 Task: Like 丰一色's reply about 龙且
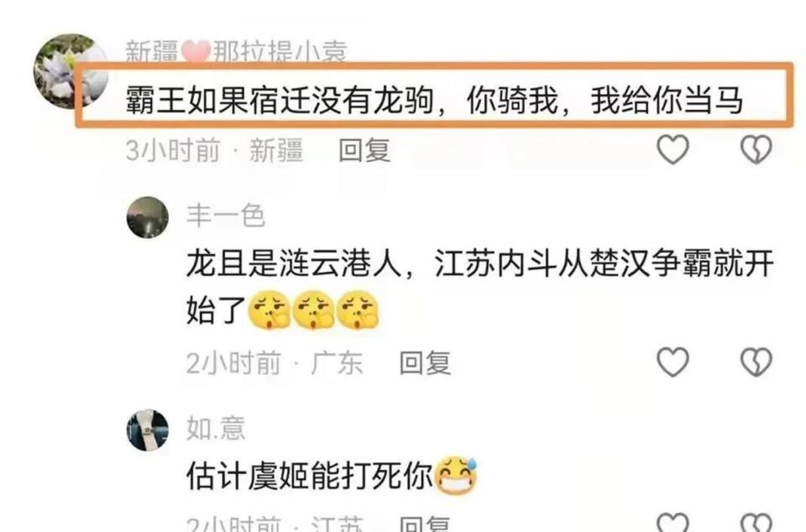click(673, 362)
